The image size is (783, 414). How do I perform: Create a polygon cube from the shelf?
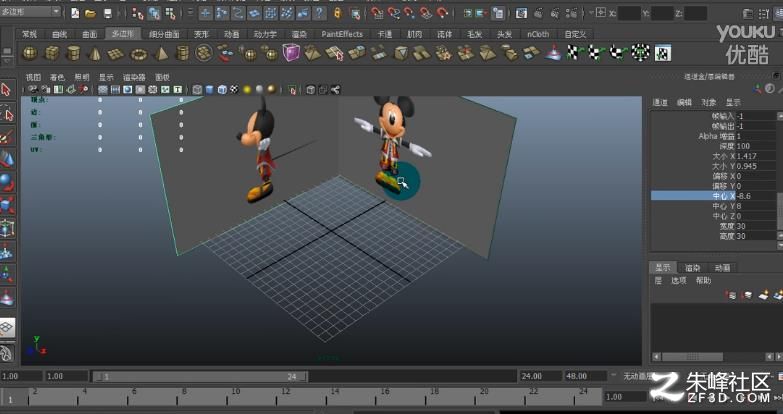[52, 53]
